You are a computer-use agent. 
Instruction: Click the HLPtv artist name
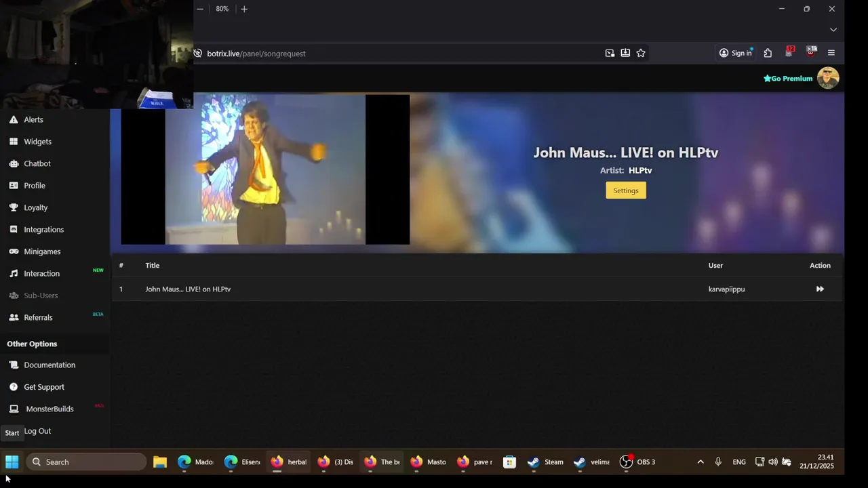(x=640, y=171)
